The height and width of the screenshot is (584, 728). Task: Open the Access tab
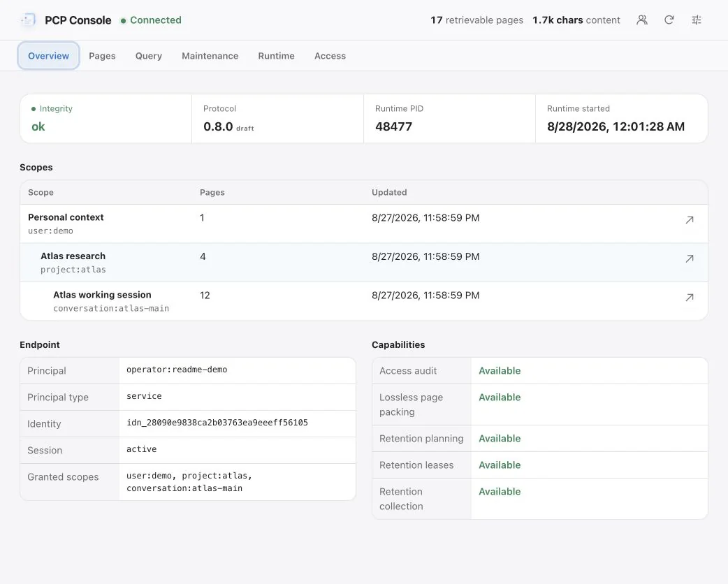[330, 56]
